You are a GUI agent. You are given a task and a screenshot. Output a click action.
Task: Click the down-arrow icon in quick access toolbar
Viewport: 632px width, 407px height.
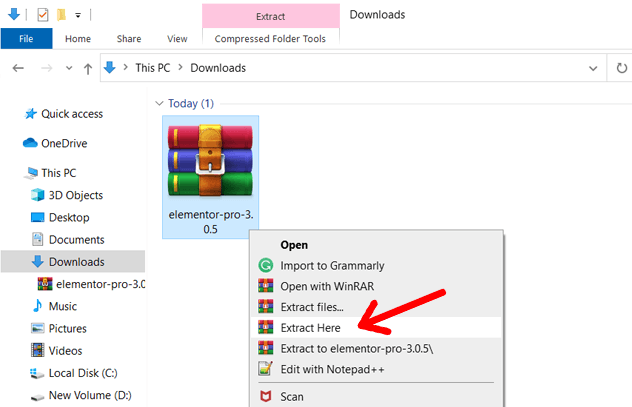14,15
